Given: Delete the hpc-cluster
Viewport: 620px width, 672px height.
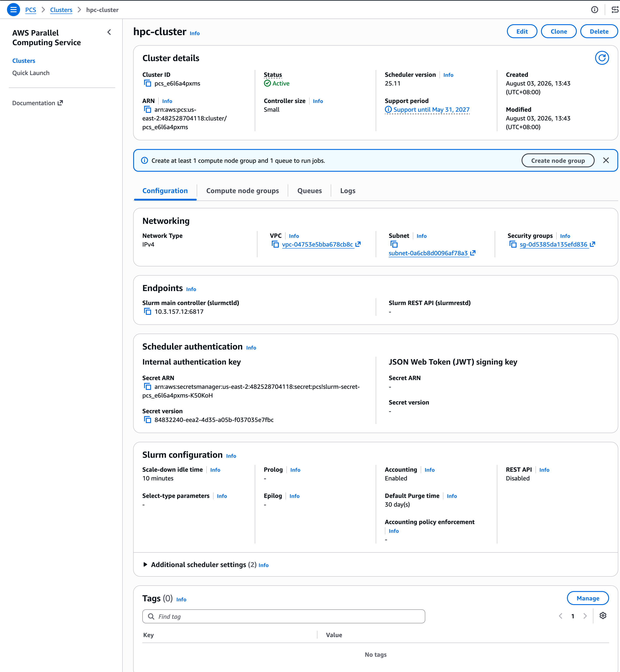Looking at the screenshot, I should [x=599, y=31].
